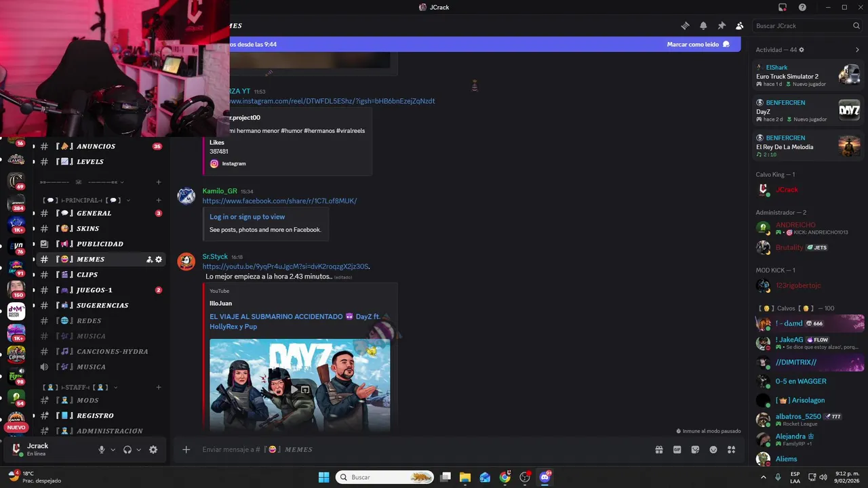
Task: Open the Actividad settings gear
Action: click(802, 50)
